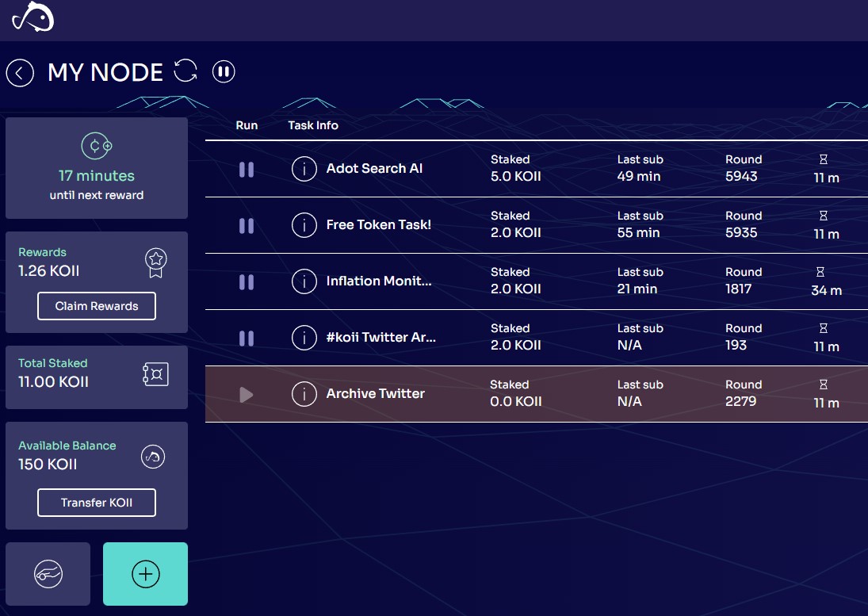Click the 5.0 KOII staked value

(516, 177)
